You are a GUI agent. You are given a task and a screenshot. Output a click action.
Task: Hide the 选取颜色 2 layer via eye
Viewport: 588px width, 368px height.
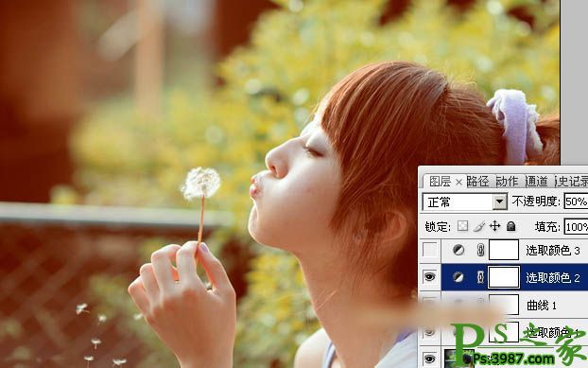[x=430, y=277]
